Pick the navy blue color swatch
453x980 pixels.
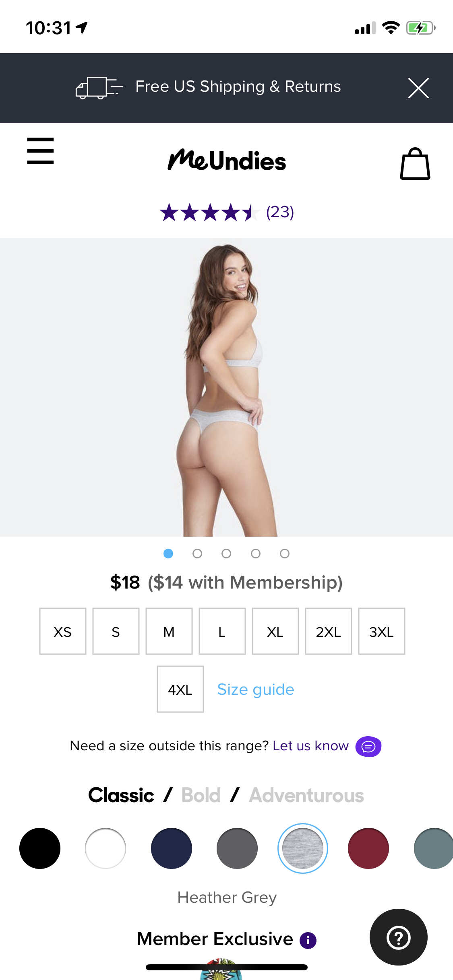172,848
